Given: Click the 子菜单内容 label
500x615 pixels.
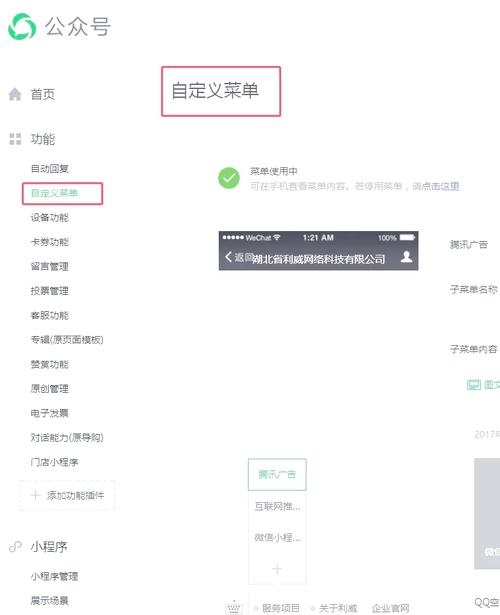Looking at the screenshot, I should coord(474,349).
